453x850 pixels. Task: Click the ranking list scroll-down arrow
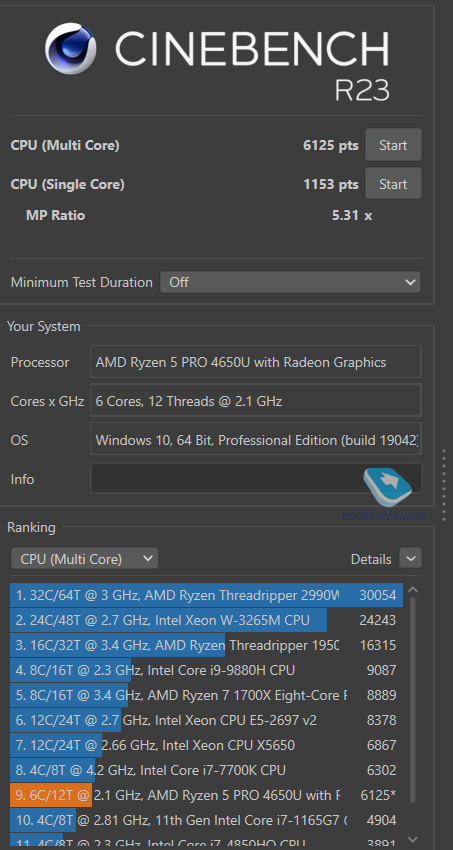click(412, 839)
